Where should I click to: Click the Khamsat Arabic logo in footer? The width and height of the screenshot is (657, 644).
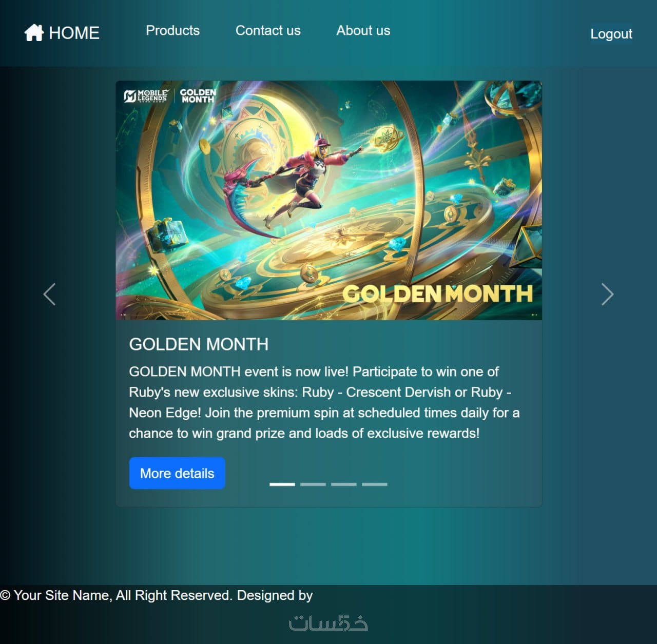click(328, 622)
